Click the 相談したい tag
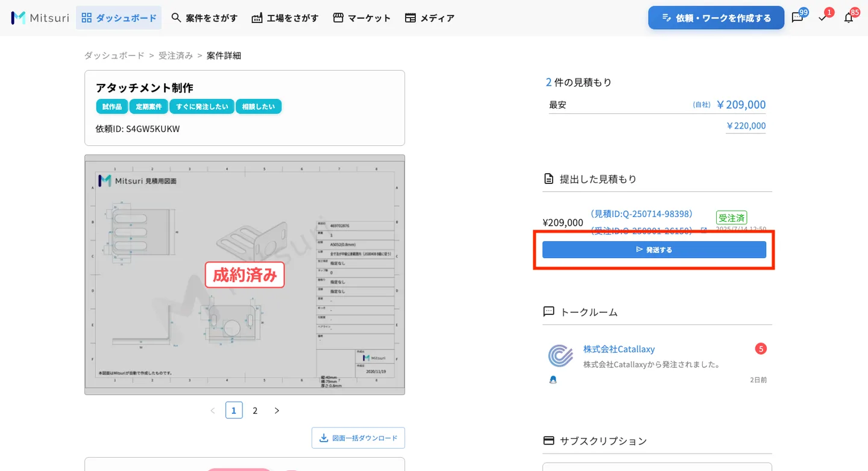868x471 pixels. pos(259,107)
